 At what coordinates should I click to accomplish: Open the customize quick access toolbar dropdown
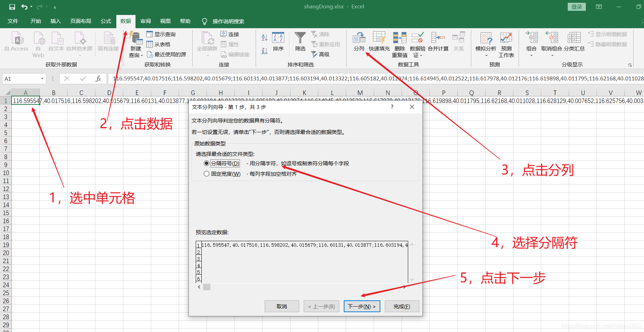tap(55, 7)
